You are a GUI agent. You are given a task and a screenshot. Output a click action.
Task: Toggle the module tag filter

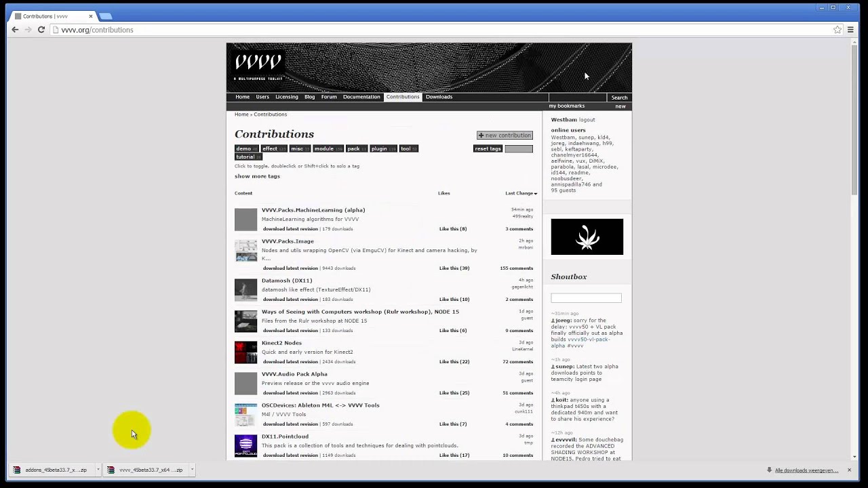click(x=328, y=148)
